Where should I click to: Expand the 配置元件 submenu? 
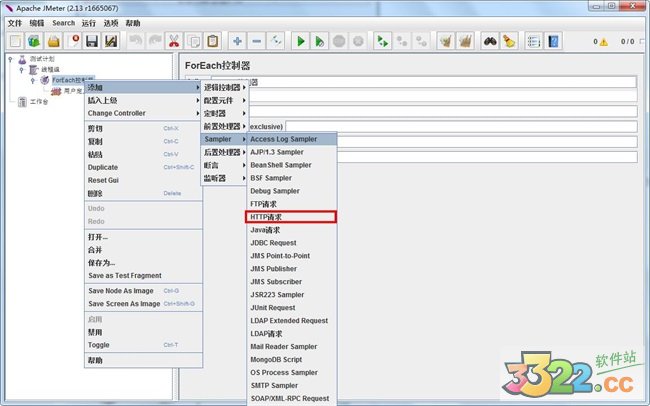click(224, 100)
